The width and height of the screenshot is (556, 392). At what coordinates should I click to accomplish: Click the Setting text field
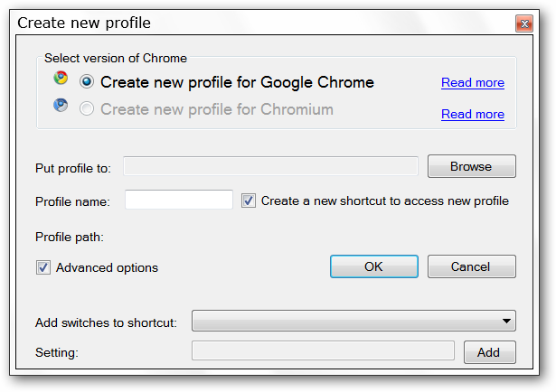323,351
